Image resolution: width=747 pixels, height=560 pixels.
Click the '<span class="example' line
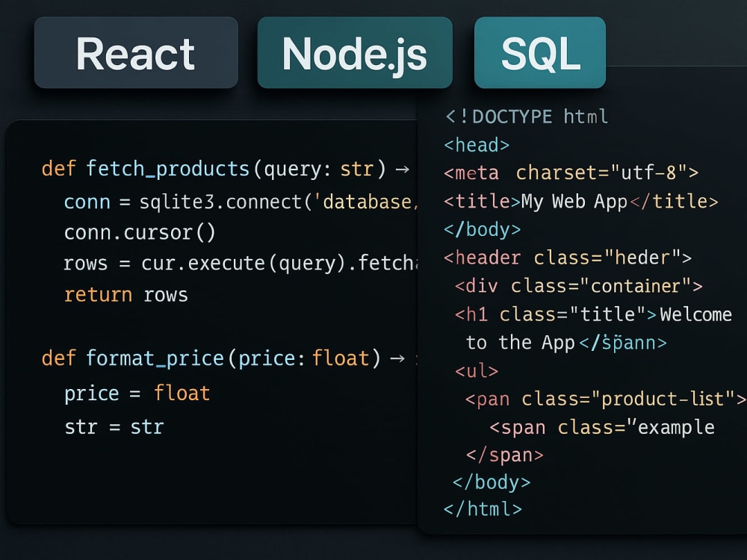[601, 427]
